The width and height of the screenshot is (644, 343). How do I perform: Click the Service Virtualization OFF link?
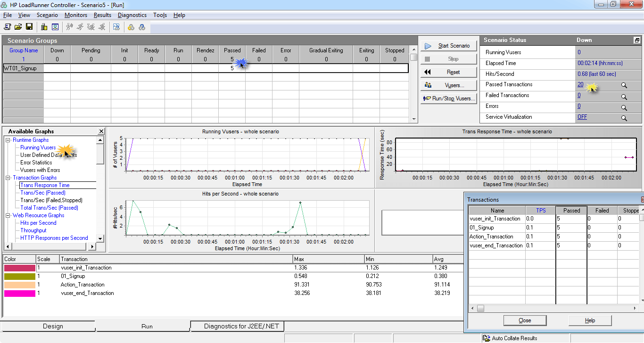[582, 117]
